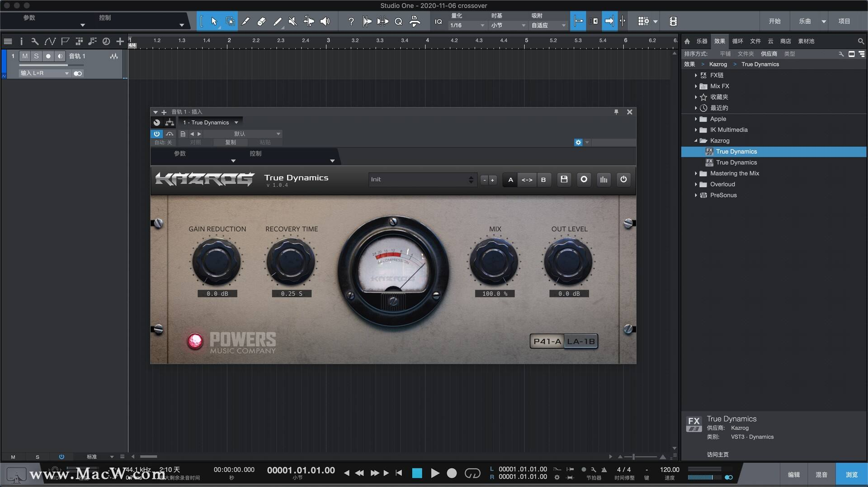The image size is (868, 487).
Task: Expand the Apple vendor folder
Action: click(696, 119)
